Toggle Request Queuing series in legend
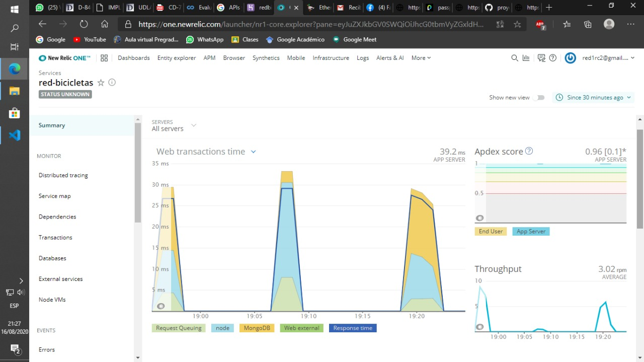The height and width of the screenshot is (362, 644). pyautogui.click(x=179, y=328)
